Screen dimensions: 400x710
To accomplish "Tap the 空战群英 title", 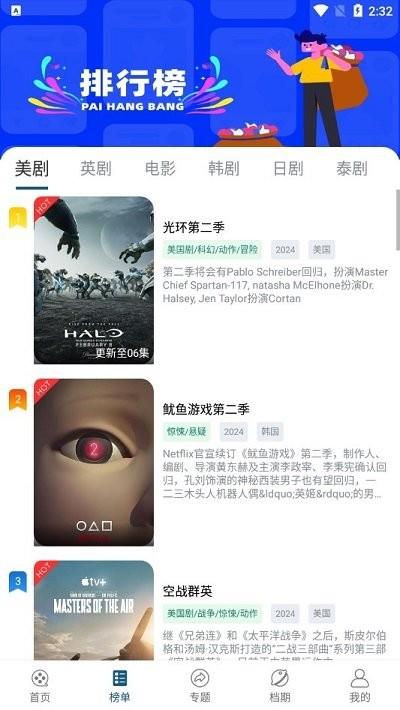I will (188, 591).
